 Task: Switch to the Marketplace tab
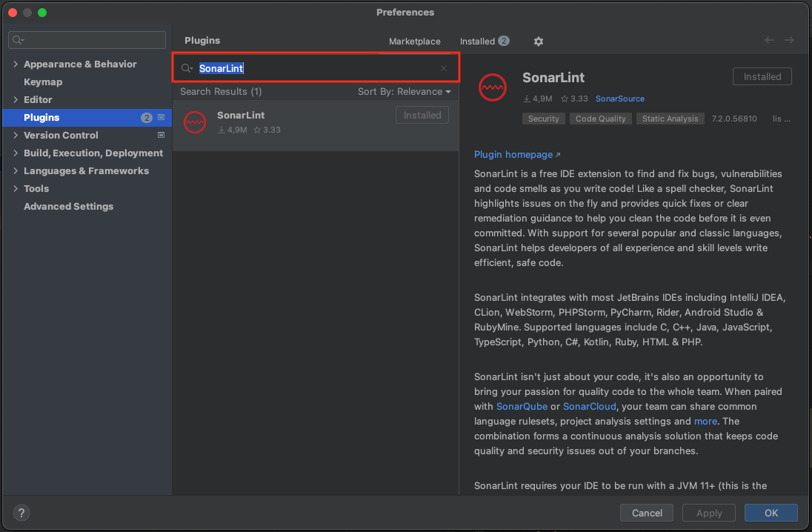click(414, 41)
